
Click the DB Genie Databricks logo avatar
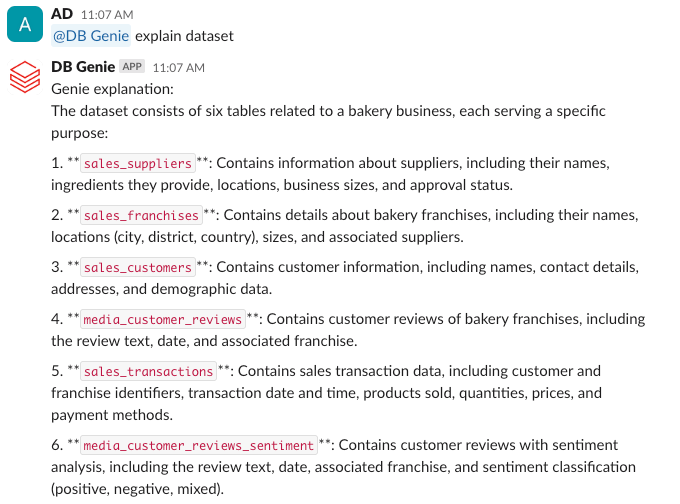[25, 77]
